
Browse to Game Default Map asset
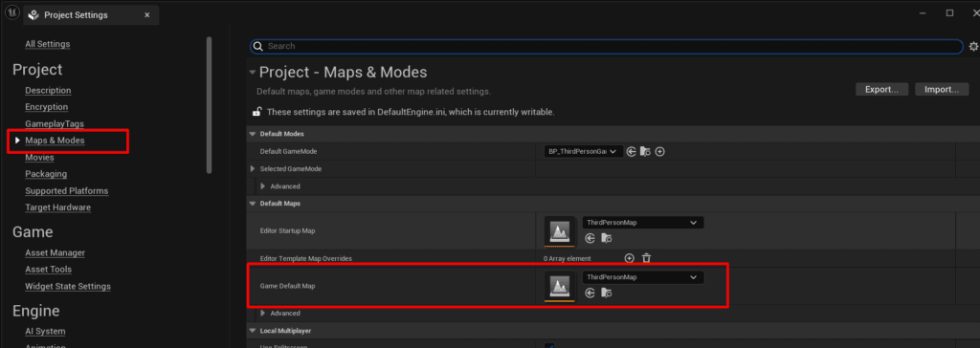point(606,293)
